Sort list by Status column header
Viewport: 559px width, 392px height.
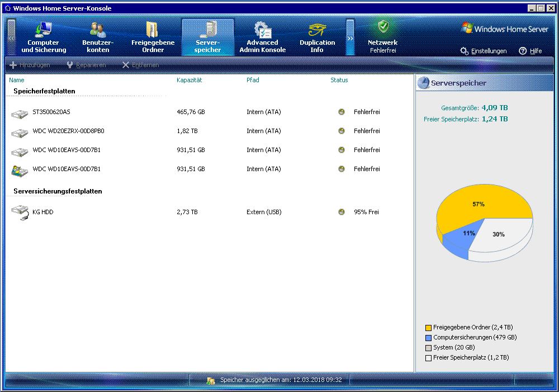point(339,80)
